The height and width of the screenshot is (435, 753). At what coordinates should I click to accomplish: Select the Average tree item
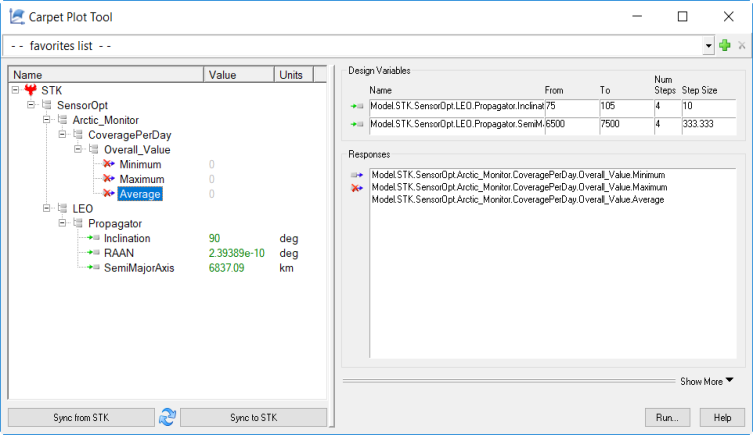point(138,194)
